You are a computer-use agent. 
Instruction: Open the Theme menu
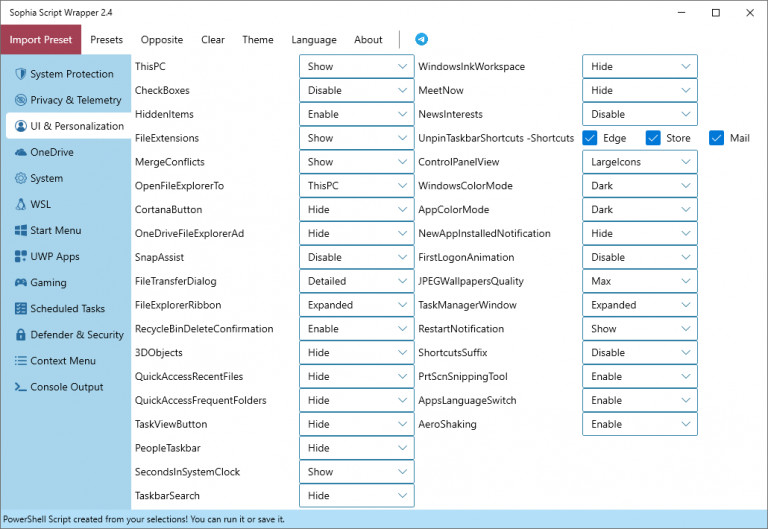[258, 40]
